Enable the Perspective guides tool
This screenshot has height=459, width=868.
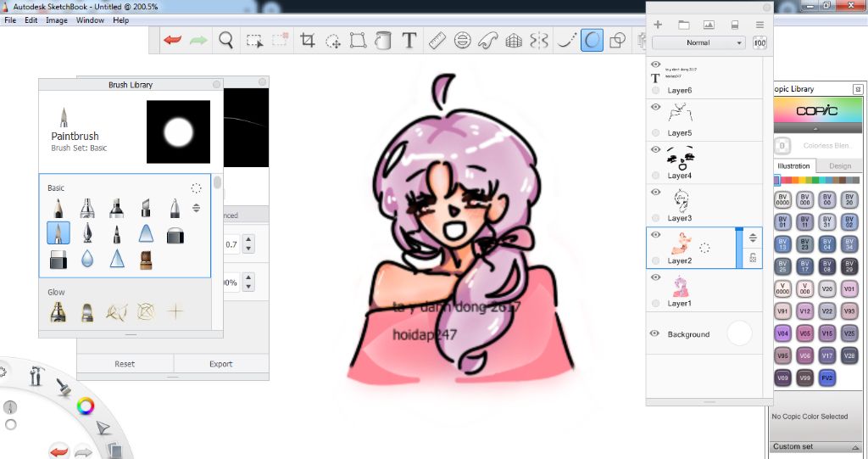point(514,41)
